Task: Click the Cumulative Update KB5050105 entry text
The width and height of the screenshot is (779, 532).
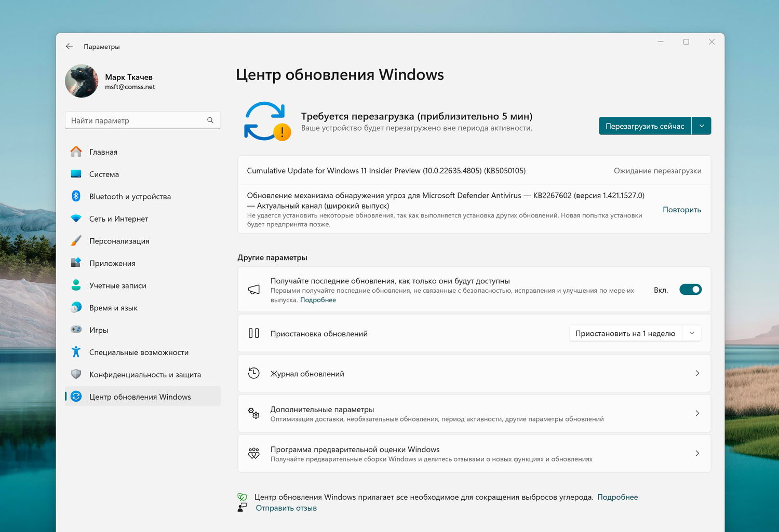Action: coord(386,170)
